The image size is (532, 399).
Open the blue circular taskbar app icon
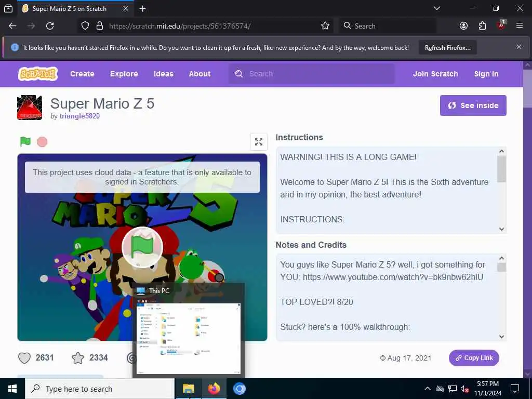point(239,389)
